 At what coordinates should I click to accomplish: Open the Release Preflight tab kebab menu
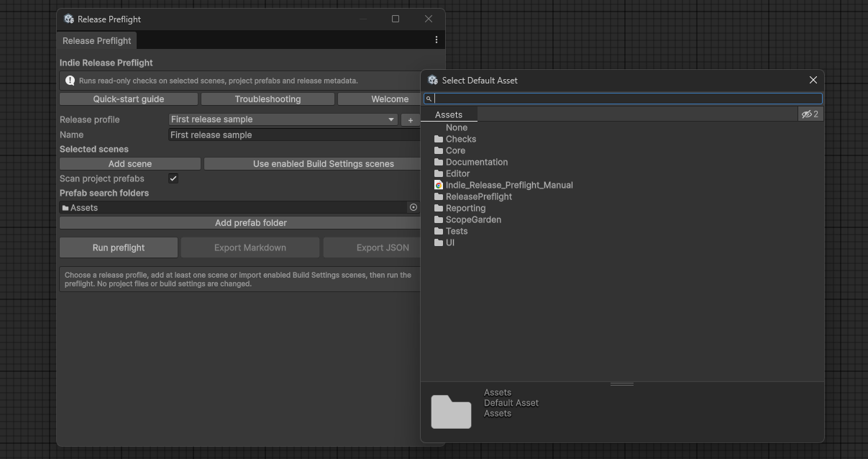click(436, 40)
